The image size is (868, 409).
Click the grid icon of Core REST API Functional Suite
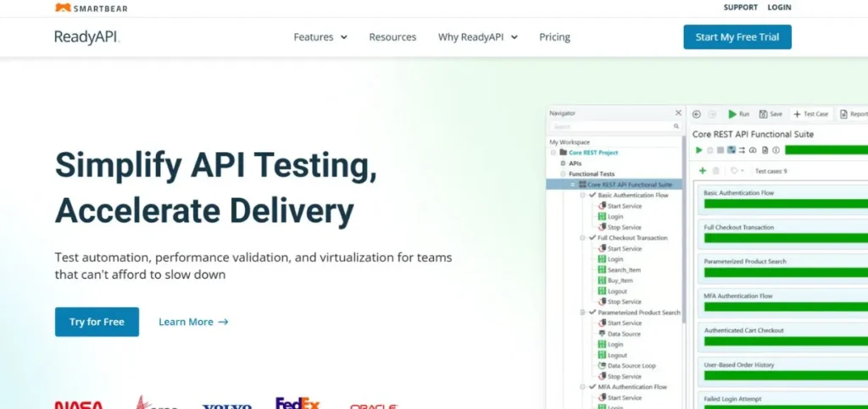[582, 185]
